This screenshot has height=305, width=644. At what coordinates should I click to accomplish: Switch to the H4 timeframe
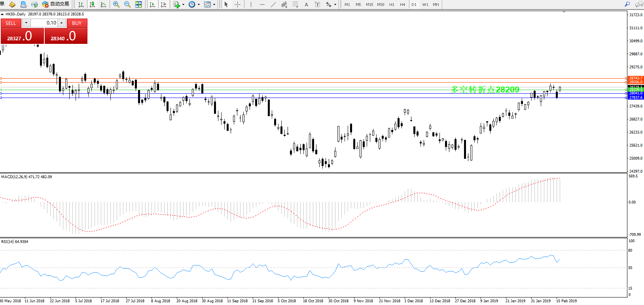402,5
